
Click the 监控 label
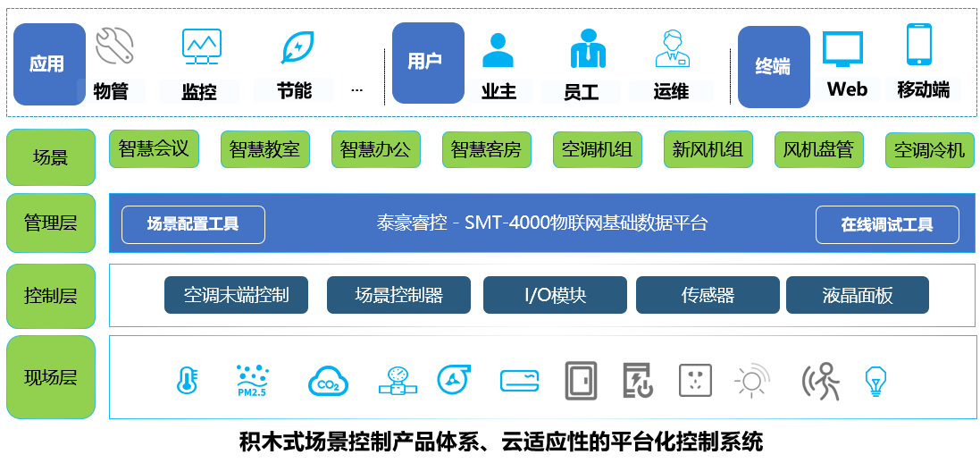coord(199,93)
